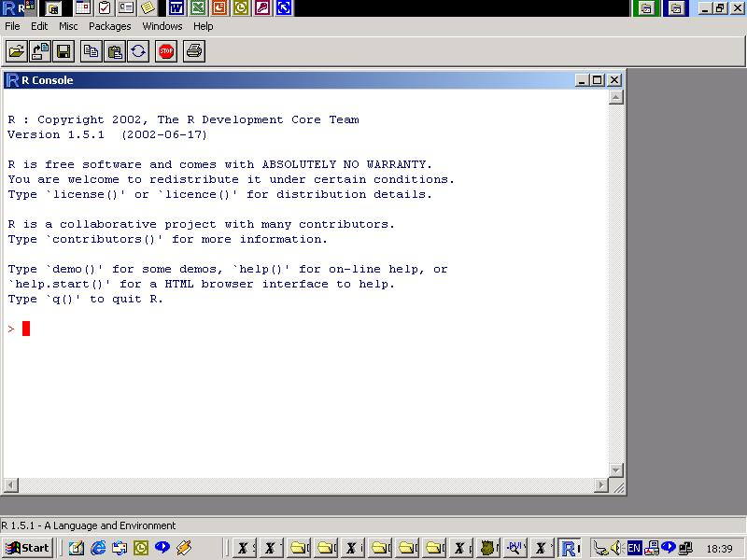The height and width of the screenshot is (560, 747).
Task: Switch to the R taskbar button
Action: pyautogui.click(x=570, y=548)
